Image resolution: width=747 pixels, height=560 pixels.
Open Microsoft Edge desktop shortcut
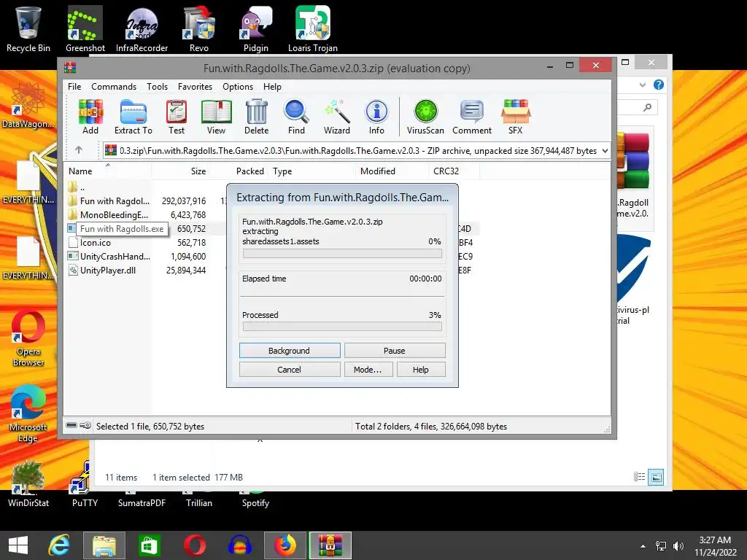28,413
